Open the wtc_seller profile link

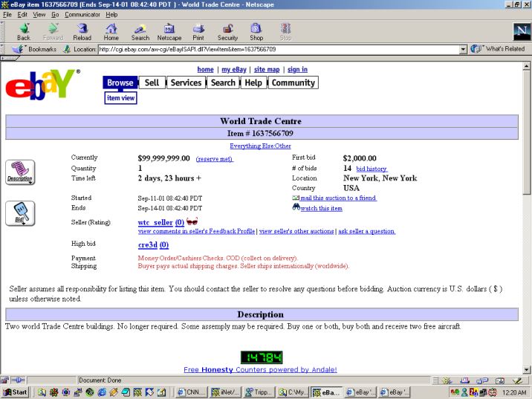[155, 223]
